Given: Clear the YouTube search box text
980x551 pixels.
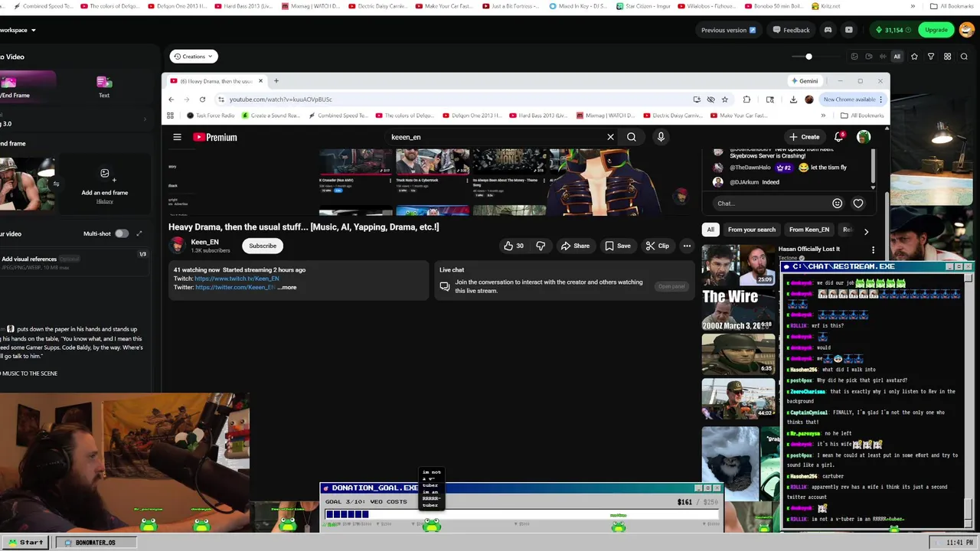Looking at the screenshot, I should tap(610, 137).
